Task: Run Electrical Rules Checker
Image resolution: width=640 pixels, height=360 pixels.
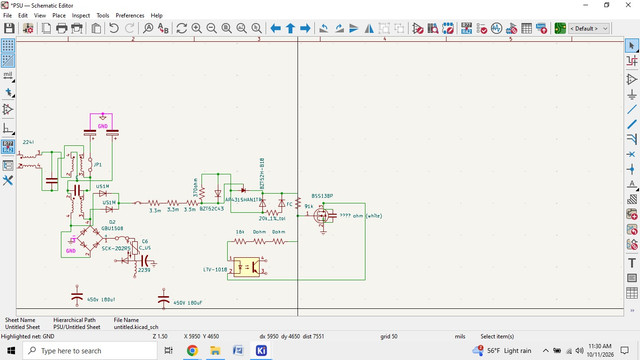Action: pos(482,28)
